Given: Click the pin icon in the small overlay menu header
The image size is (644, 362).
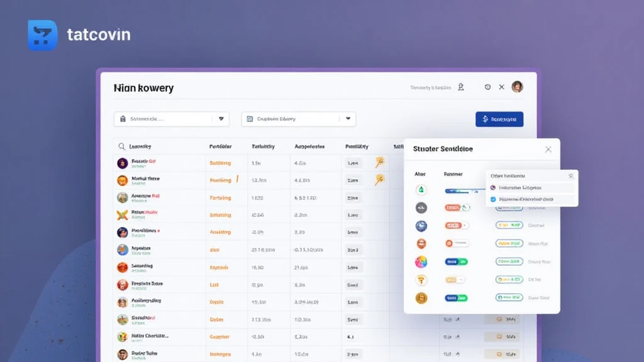Looking at the screenshot, I should click(570, 176).
